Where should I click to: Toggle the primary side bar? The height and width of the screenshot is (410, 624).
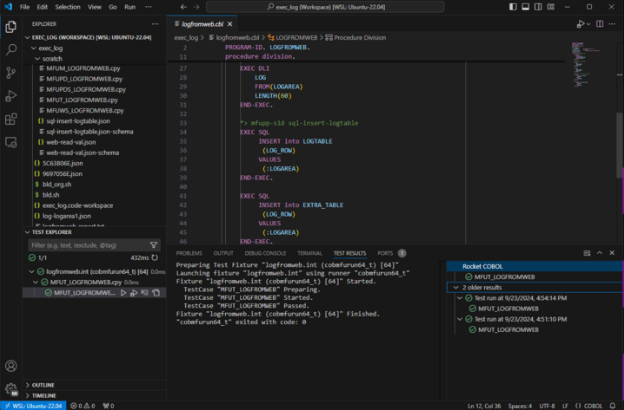(513, 7)
